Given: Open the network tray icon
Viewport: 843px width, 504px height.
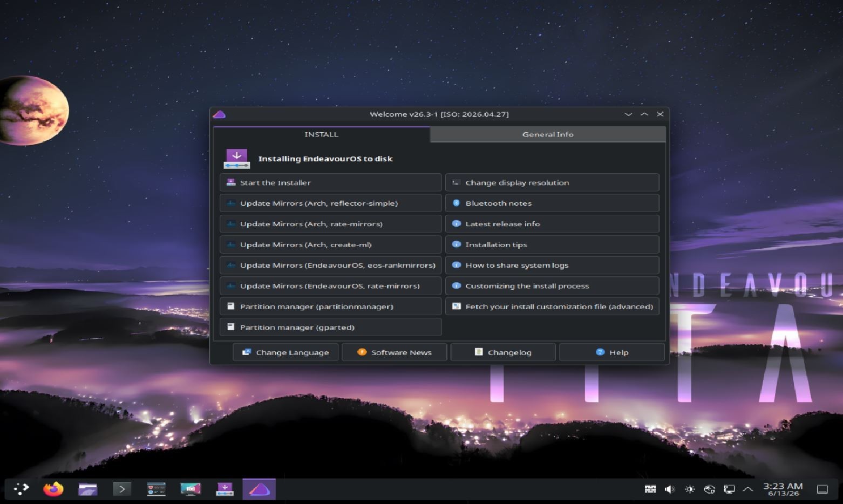Looking at the screenshot, I should (709, 489).
